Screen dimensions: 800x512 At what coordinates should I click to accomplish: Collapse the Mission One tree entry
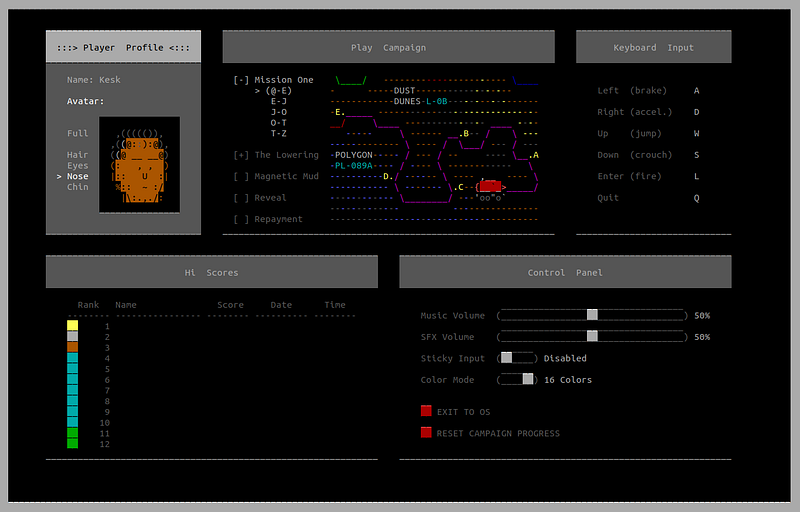[241, 80]
